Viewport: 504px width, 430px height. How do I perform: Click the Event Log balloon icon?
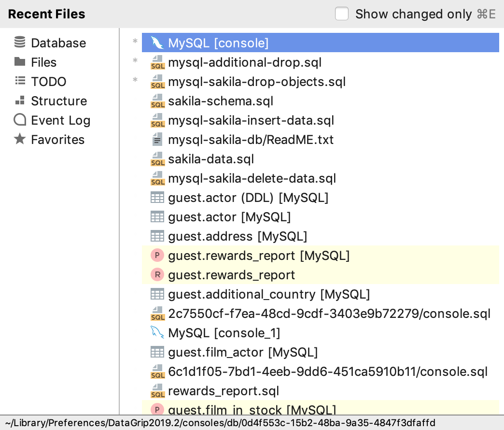tap(20, 120)
